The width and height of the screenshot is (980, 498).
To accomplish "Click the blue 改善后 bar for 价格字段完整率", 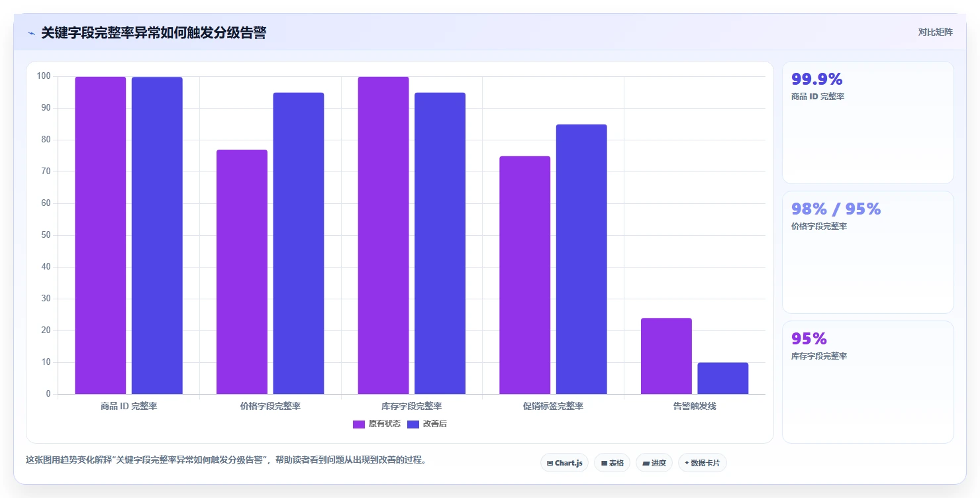I will [x=299, y=244].
